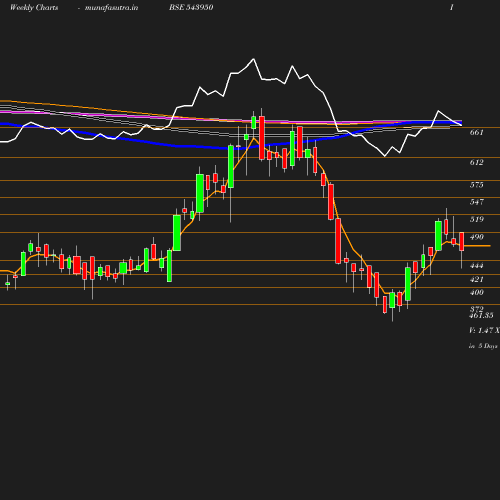Select the 490 price level label
Image resolution: width=500 pixels, height=500 pixels.
476,237
